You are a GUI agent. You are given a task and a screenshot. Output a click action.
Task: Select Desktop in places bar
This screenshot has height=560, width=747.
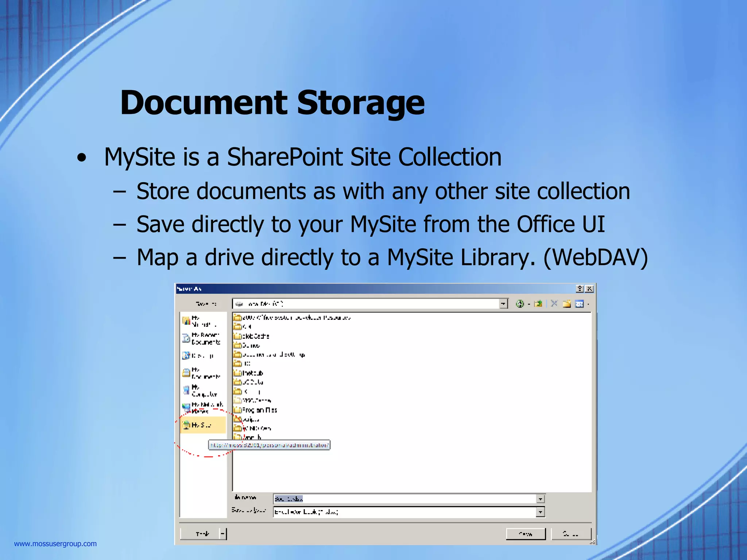(x=203, y=355)
